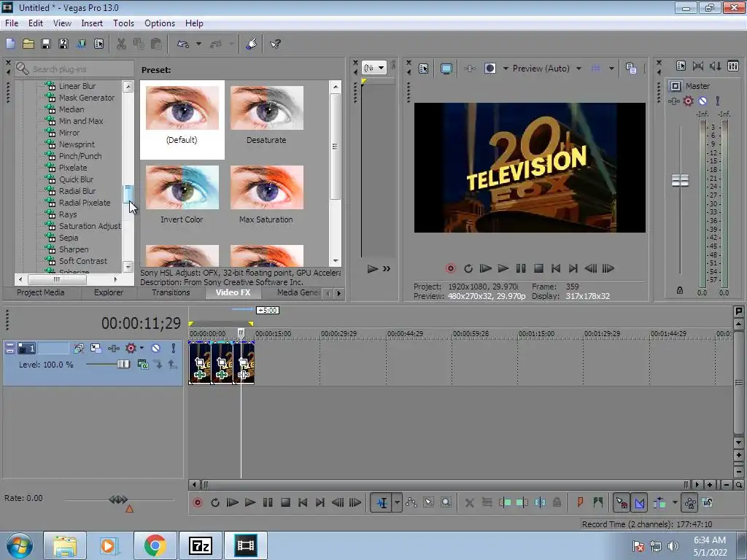This screenshot has height=560, width=747.
Task: Open the Preview (Auto) quality dropdown
Action: tap(546, 69)
